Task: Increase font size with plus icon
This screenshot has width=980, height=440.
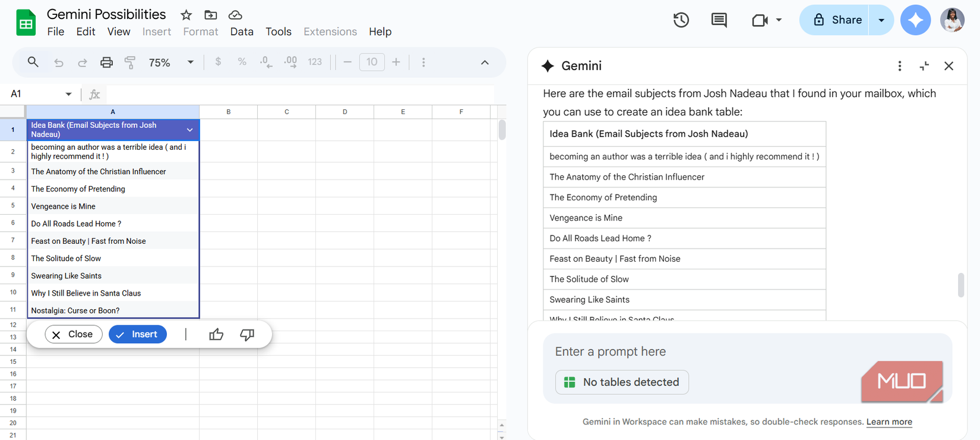Action: [396, 62]
